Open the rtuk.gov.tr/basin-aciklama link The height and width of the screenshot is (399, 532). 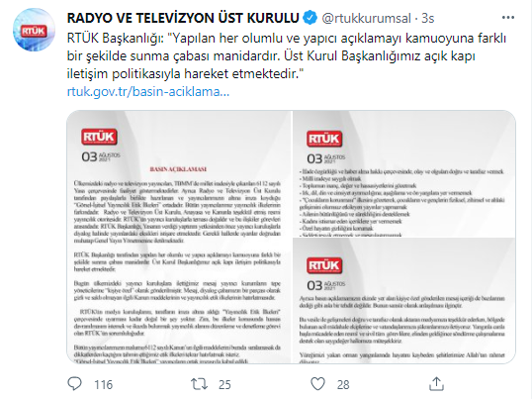tap(148, 92)
